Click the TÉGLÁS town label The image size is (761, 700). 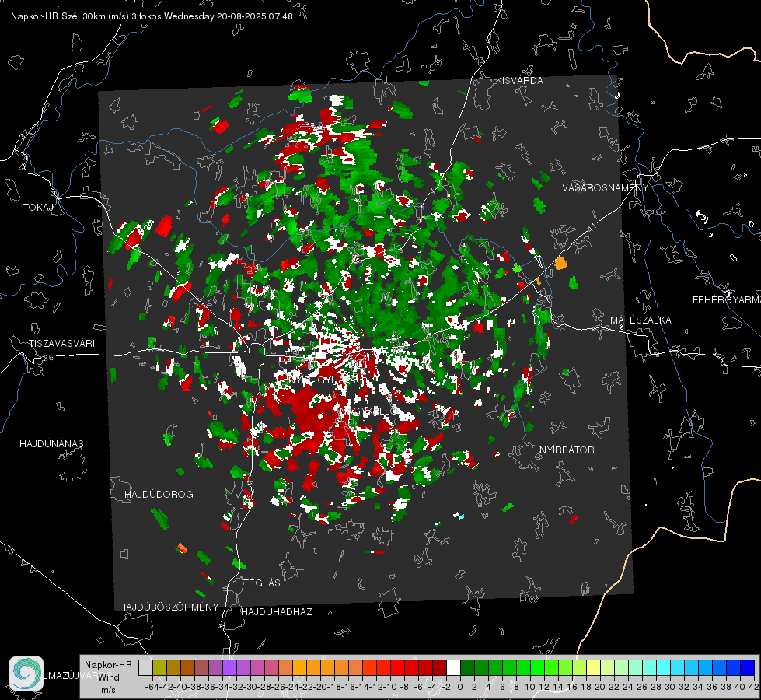262,583
